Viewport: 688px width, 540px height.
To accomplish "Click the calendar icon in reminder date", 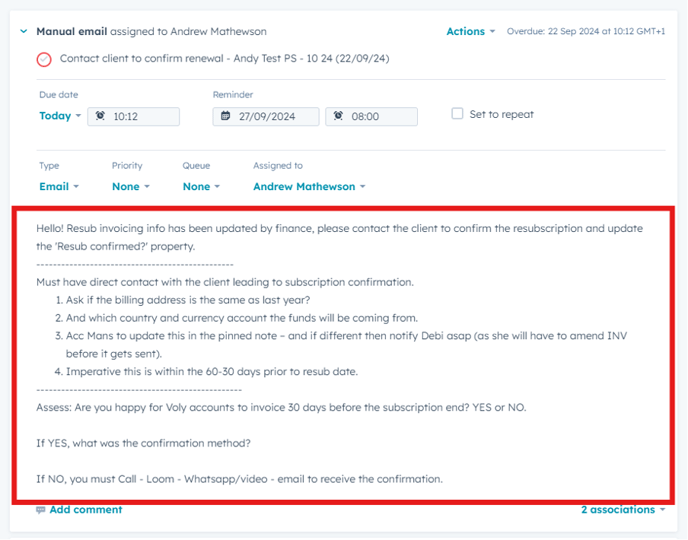I will 226,116.
